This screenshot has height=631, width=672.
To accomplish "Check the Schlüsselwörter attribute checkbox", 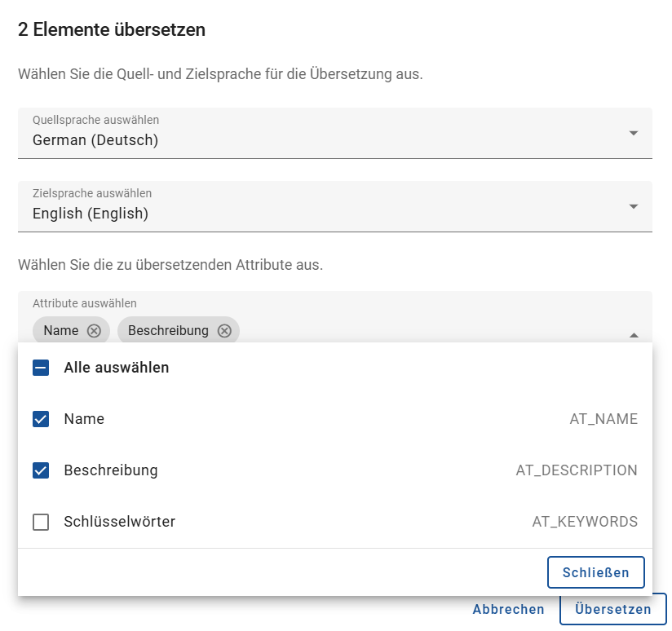I will pyautogui.click(x=41, y=522).
